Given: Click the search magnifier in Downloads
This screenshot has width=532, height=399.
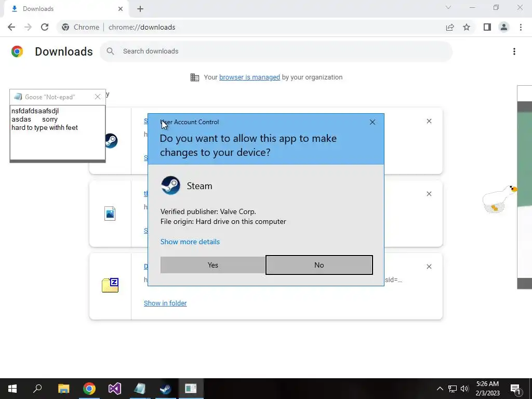Looking at the screenshot, I should pyautogui.click(x=110, y=51).
